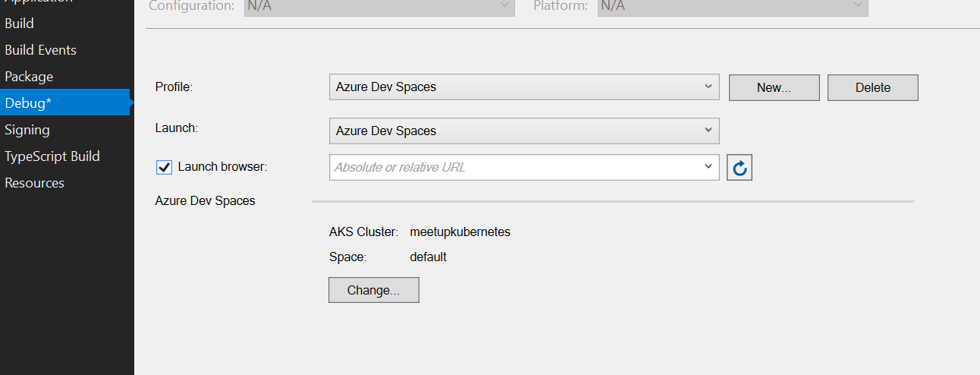Switch to the Build tab

tap(20, 24)
